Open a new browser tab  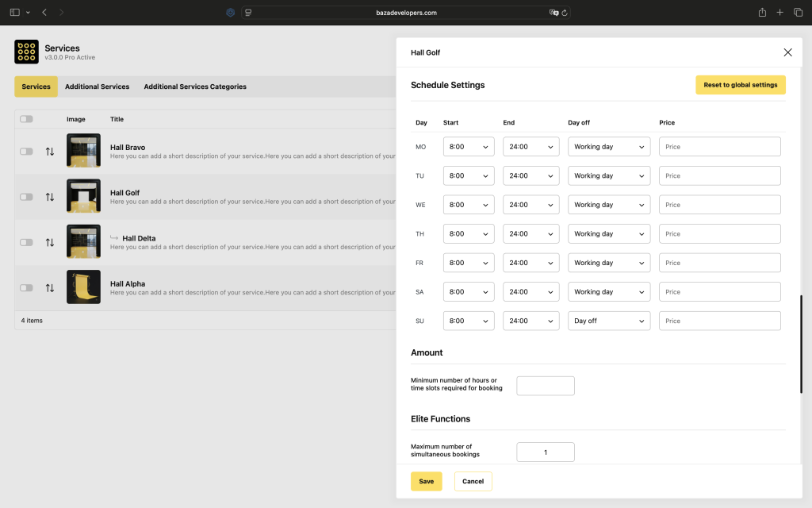click(780, 13)
